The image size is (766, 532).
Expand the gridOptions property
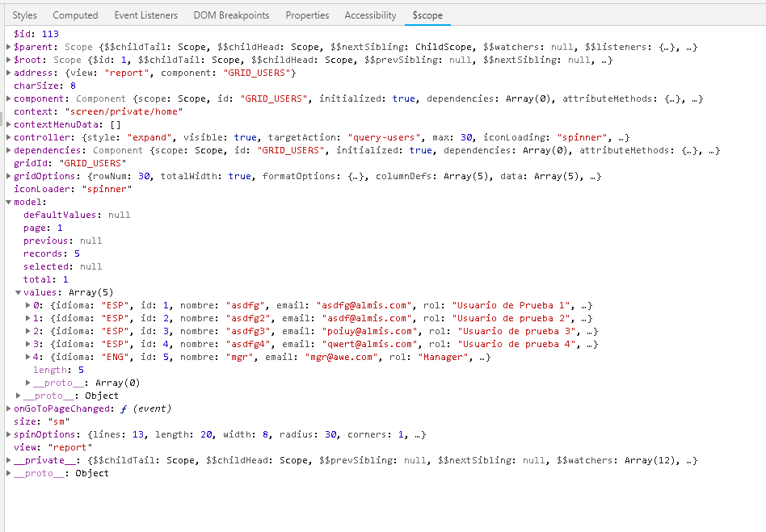(9, 177)
